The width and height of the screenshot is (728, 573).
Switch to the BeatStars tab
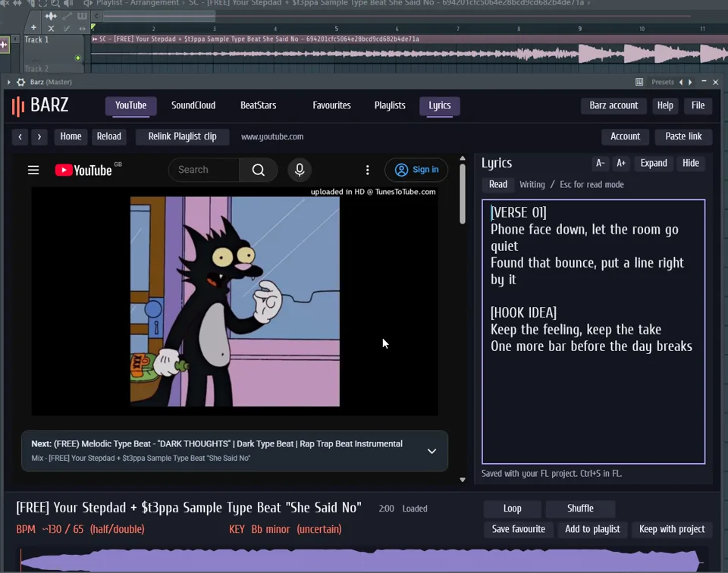(258, 106)
